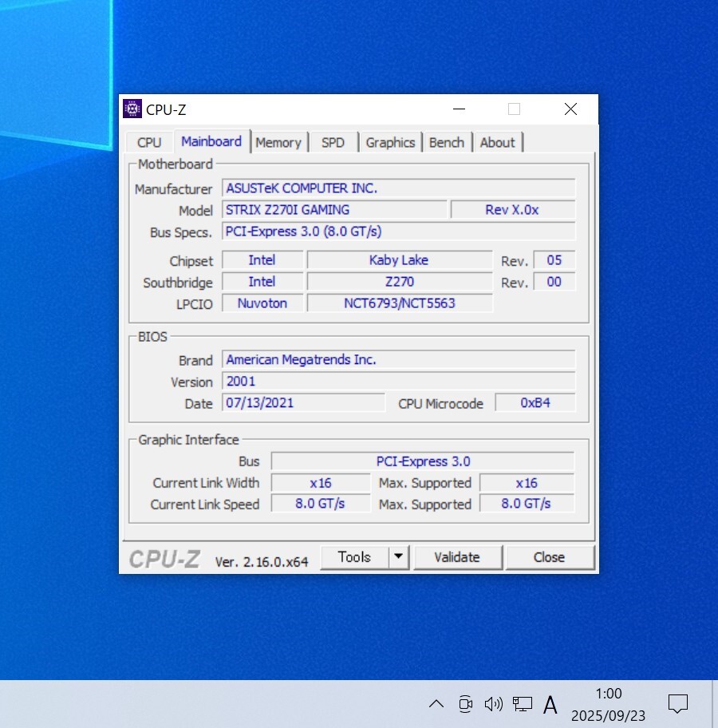
Task: View the About tab
Action: pyautogui.click(x=497, y=143)
